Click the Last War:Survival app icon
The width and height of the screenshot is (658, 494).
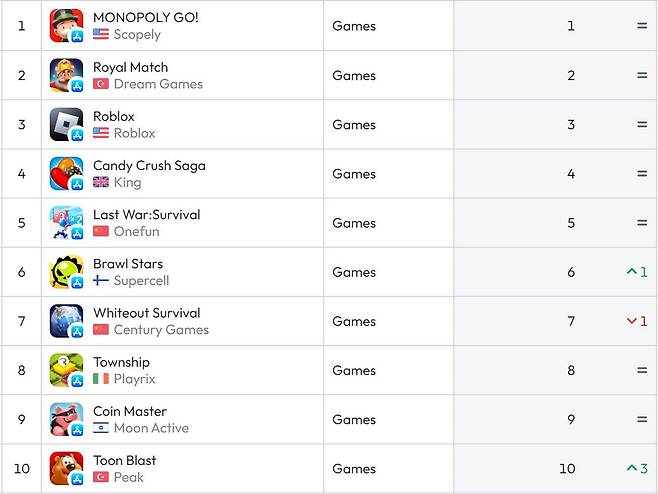66,223
